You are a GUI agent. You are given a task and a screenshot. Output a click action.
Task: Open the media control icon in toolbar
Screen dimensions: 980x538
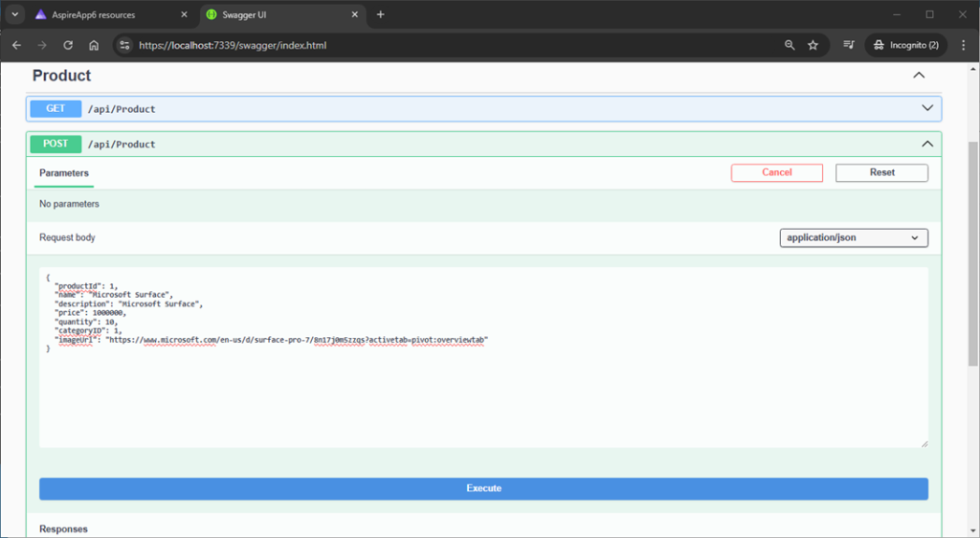click(849, 45)
